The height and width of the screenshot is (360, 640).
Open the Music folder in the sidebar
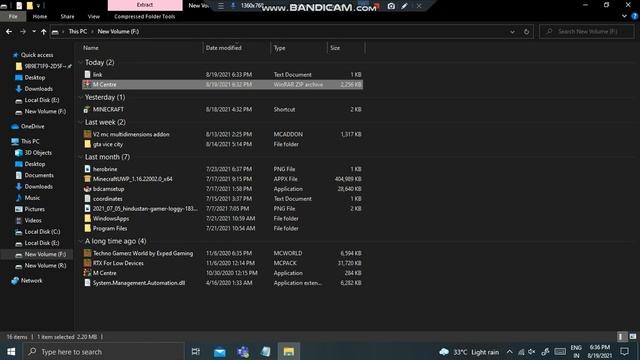pyautogui.click(x=32, y=198)
